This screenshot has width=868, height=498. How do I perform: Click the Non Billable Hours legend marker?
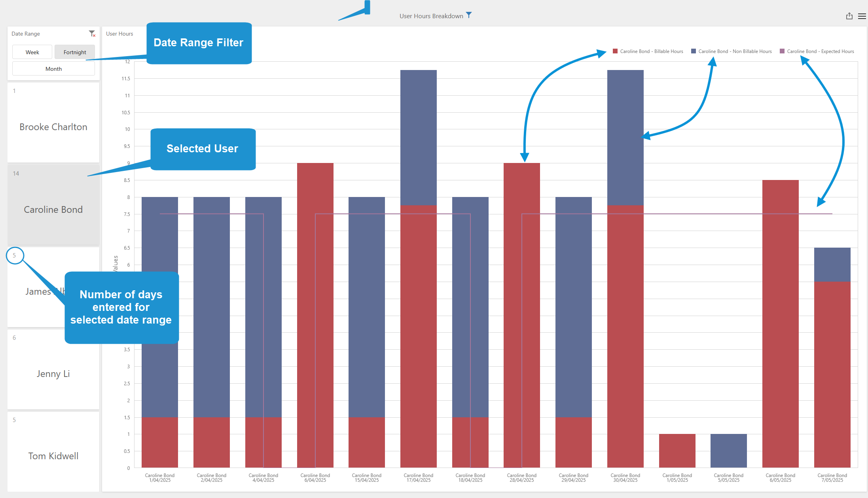(694, 51)
